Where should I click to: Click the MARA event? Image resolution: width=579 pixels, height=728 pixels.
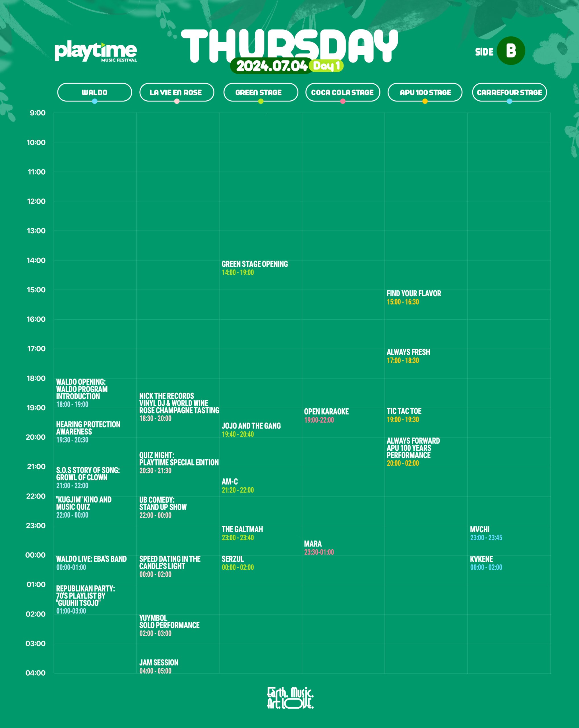pyautogui.click(x=319, y=548)
